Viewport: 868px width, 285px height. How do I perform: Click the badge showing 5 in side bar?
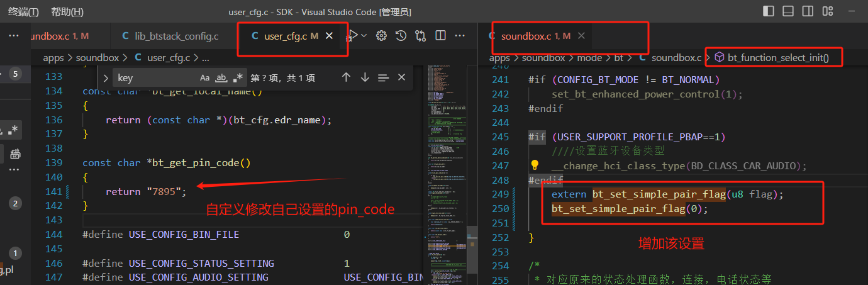click(16, 74)
